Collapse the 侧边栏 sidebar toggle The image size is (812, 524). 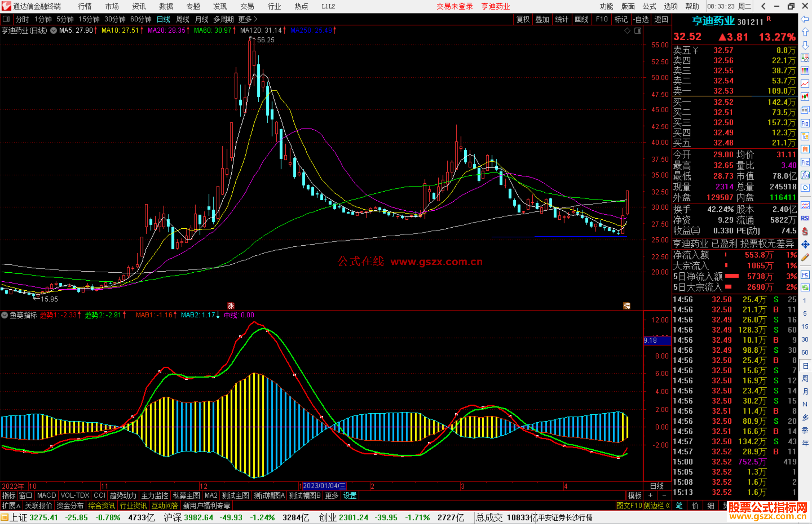657,506
